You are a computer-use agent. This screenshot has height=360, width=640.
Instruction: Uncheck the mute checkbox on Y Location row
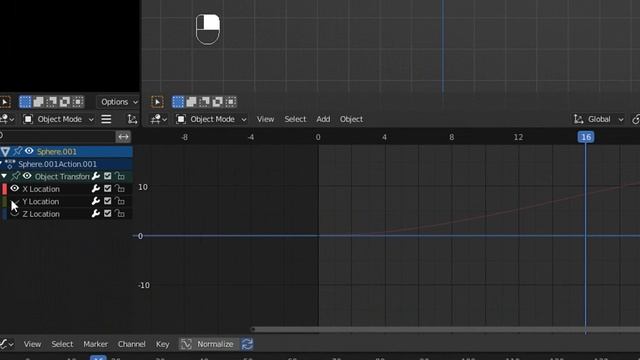pos(108,201)
